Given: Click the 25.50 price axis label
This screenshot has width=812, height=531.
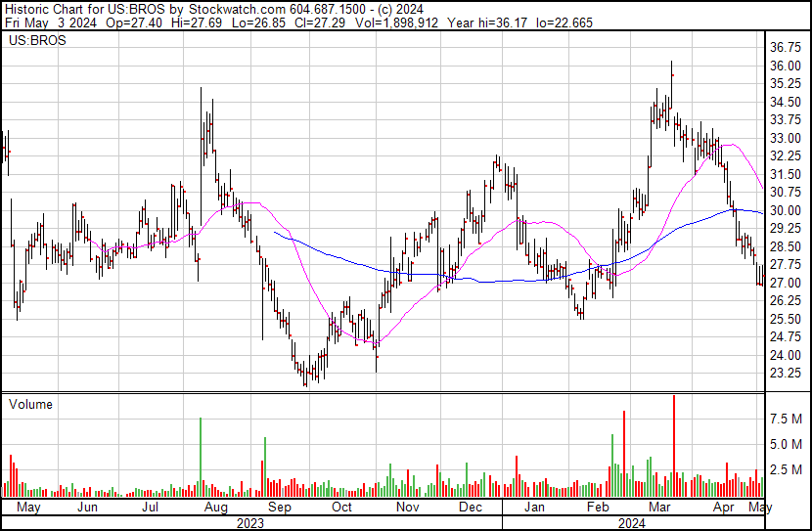Looking at the screenshot, I should [786, 320].
